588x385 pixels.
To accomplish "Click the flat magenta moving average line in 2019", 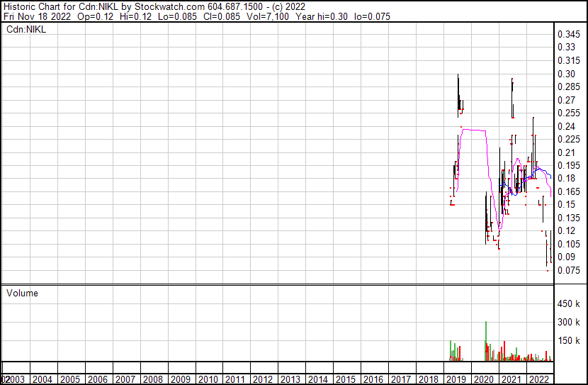I will [473, 130].
